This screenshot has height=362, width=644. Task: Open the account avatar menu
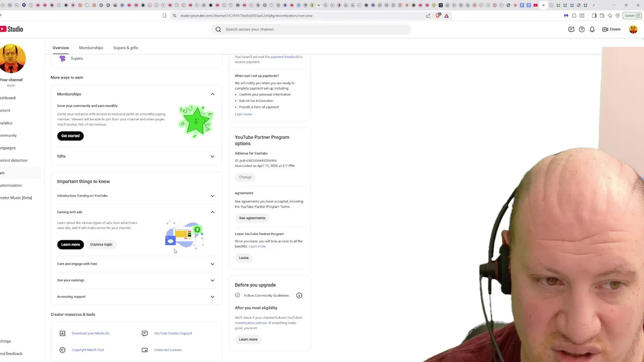(633, 29)
